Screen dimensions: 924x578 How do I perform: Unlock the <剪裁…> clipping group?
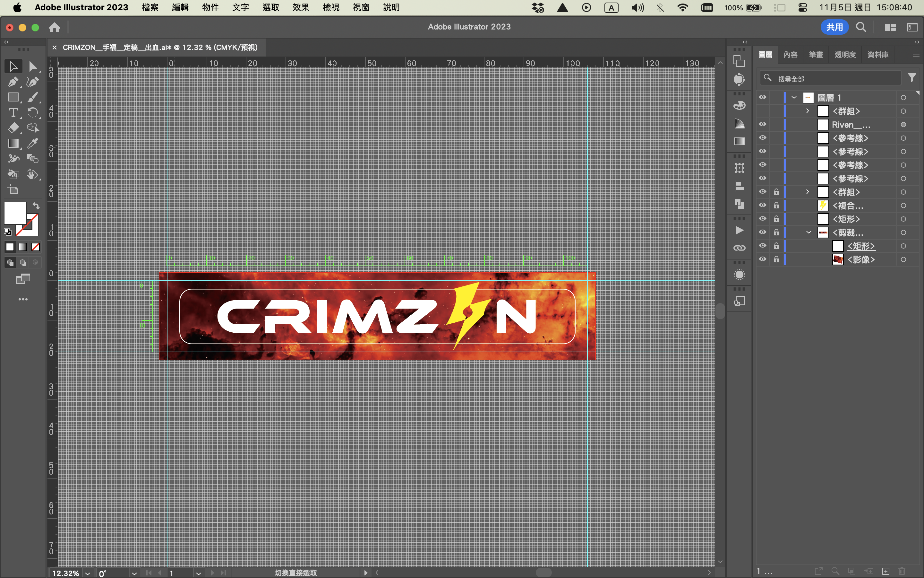tap(776, 232)
